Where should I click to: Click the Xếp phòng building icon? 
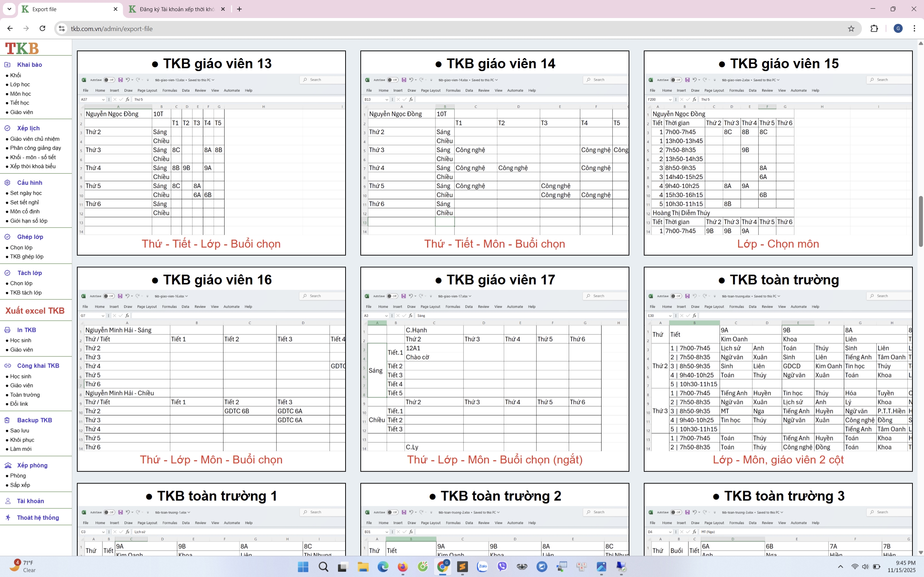pyautogui.click(x=8, y=465)
